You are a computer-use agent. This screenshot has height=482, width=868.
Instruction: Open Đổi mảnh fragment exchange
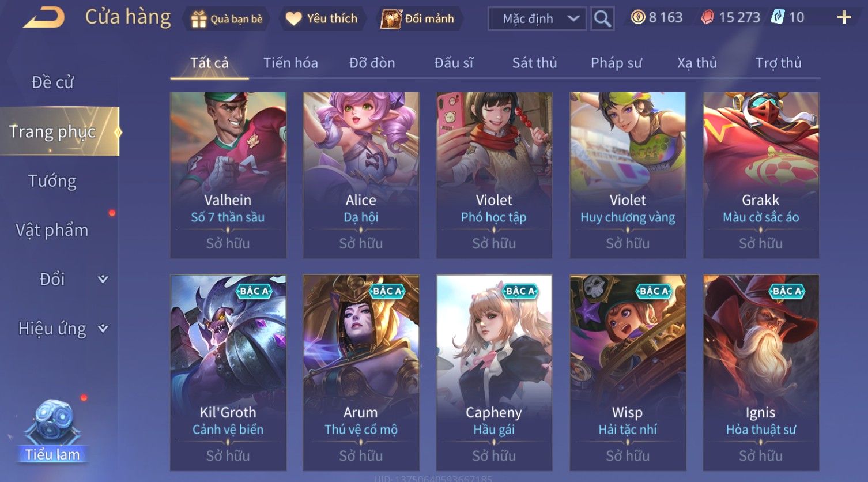point(391,19)
